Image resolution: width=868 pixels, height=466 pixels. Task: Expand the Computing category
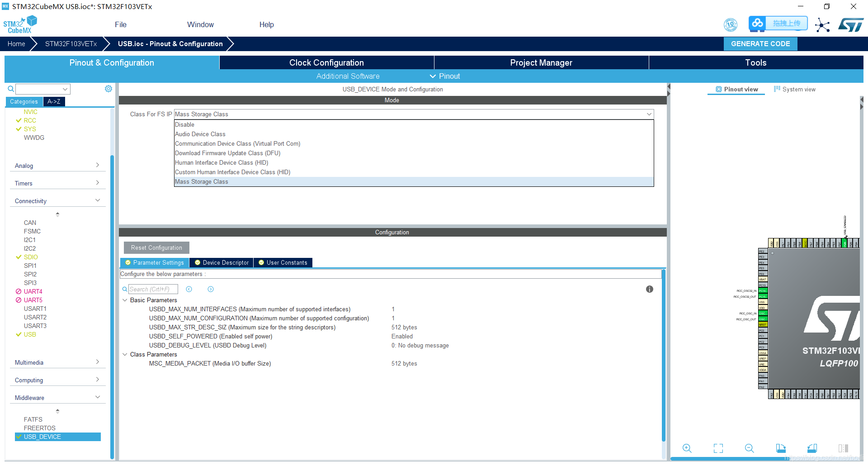(57, 380)
